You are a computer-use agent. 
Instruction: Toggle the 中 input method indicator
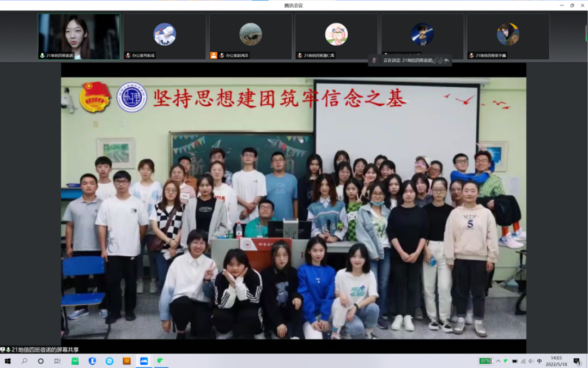tap(539, 361)
